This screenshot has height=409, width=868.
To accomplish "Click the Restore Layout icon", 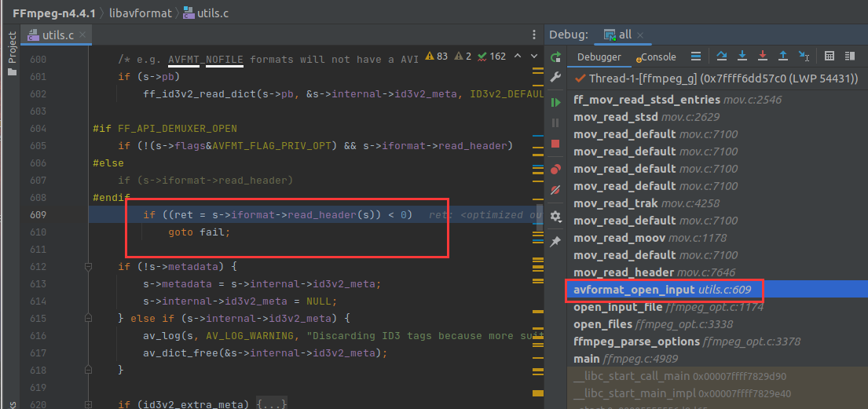I will [x=850, y=57].
